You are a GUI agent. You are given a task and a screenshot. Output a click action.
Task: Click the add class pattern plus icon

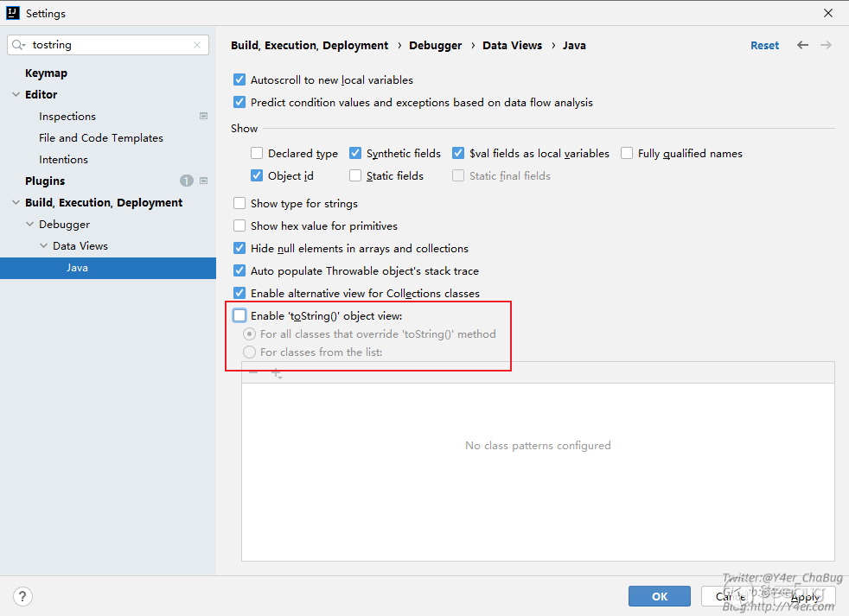[x=276, y=373]
